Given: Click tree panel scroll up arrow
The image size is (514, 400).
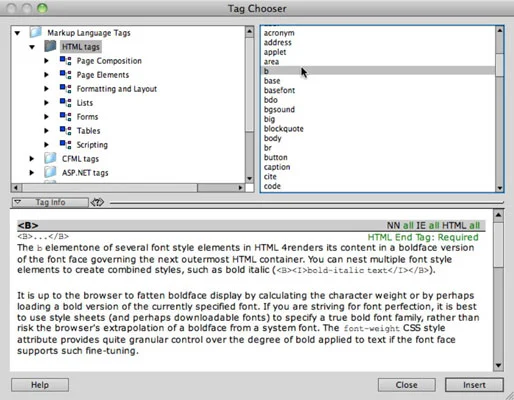Looking at the screenshot, I should tap(249, 32).
